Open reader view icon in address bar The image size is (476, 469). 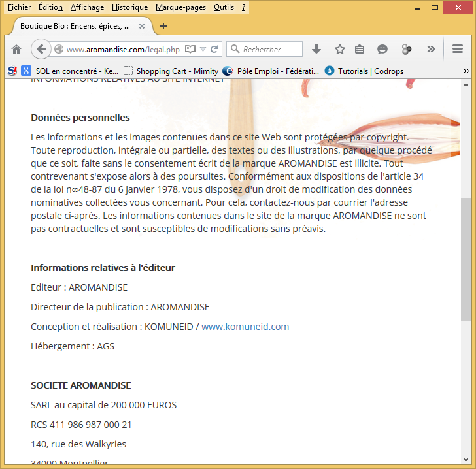[190, 49]
